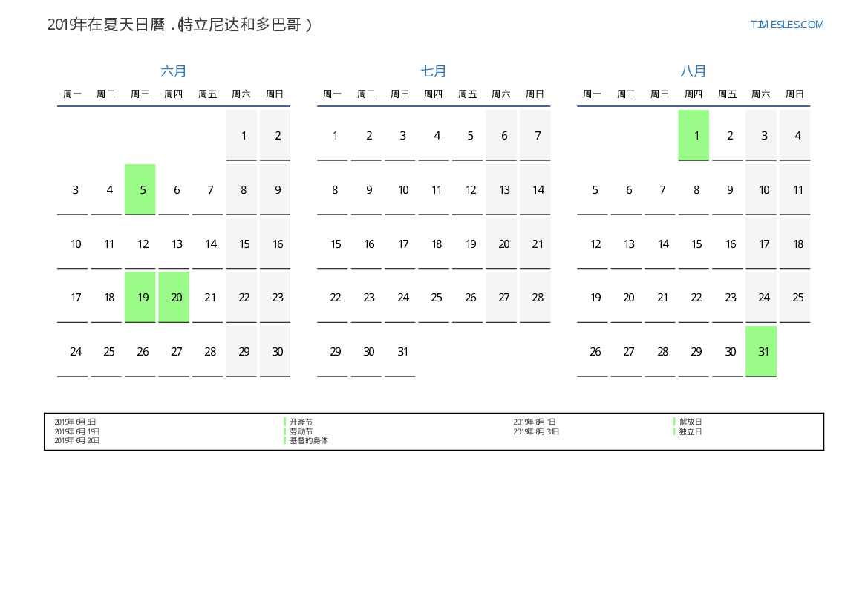
Task: Click the 独立日 holiday legend entry
Action: pyautogui.click(x=691, y=431)
